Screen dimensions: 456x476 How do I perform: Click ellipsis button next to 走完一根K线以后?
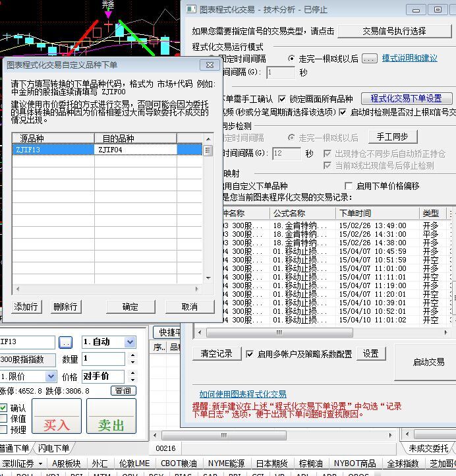point(369,59)
